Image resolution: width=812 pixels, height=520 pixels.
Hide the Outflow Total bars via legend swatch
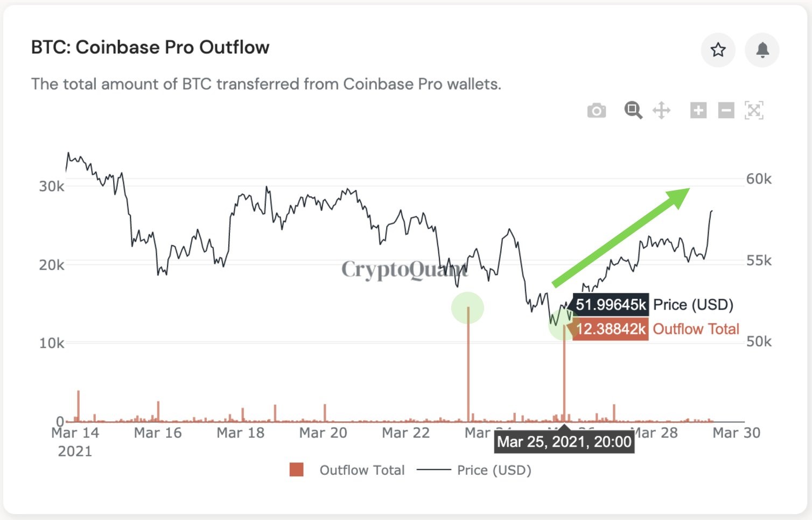tap(297, 469)
